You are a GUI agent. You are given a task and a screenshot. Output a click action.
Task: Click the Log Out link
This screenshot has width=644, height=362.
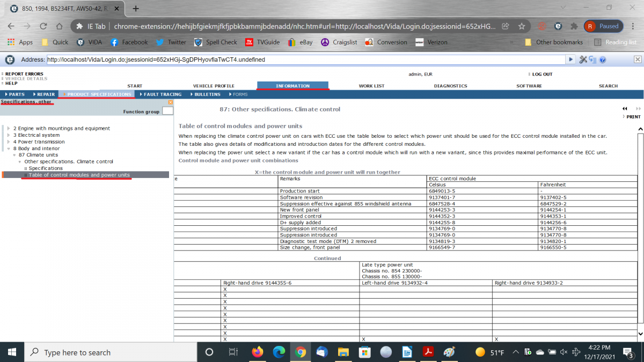[x=541, y=74]
